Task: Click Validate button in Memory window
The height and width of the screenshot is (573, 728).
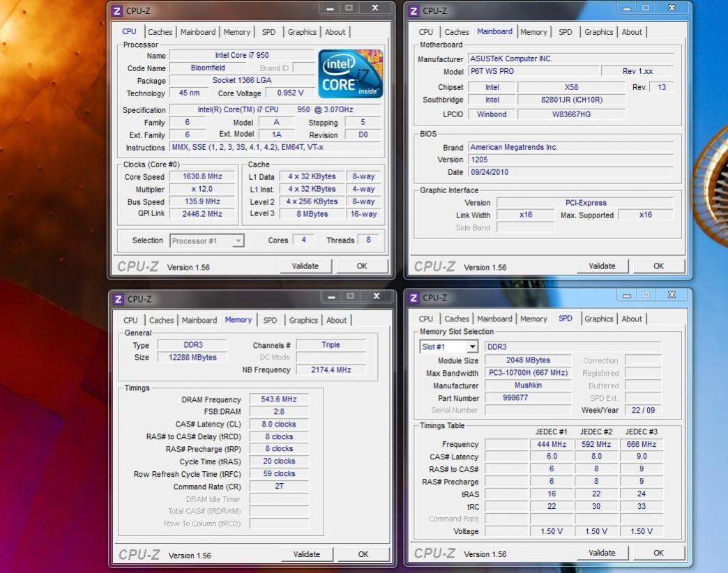Action: click(307, 554)
